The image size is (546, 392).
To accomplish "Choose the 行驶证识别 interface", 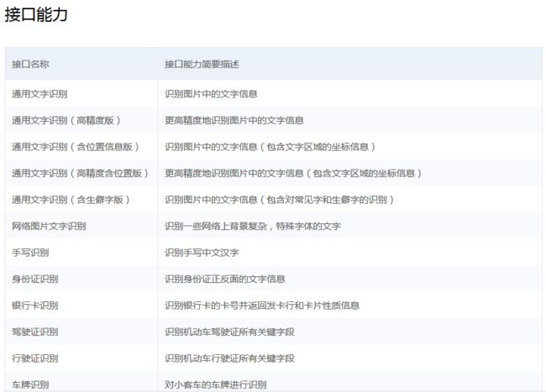I will point(35,358).
